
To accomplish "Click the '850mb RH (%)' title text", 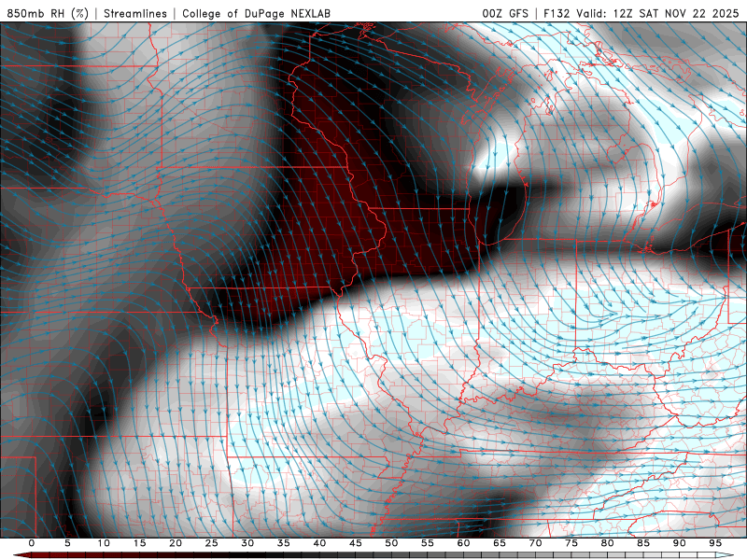I will [x=48, y=13].
